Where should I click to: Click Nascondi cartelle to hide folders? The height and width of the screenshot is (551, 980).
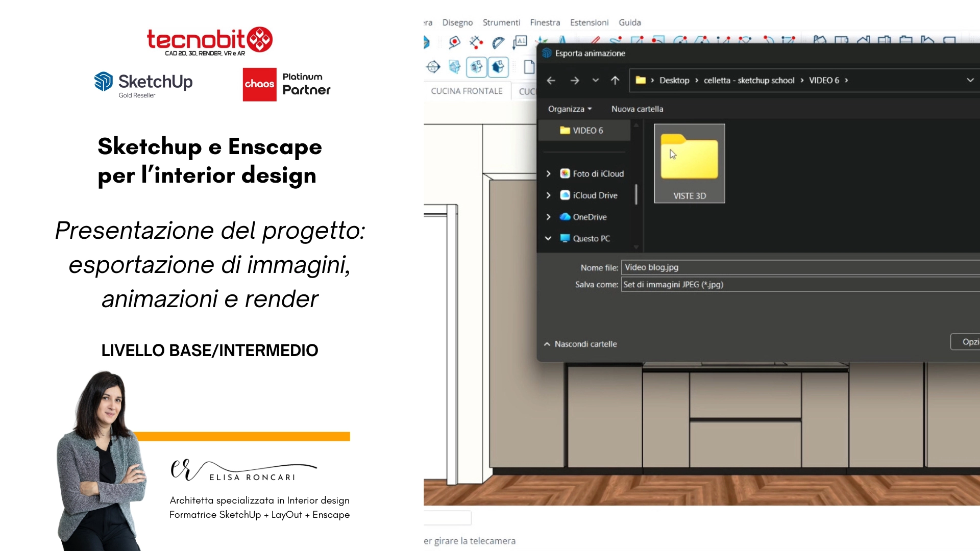pyautogui.click(x=580, y=344)
